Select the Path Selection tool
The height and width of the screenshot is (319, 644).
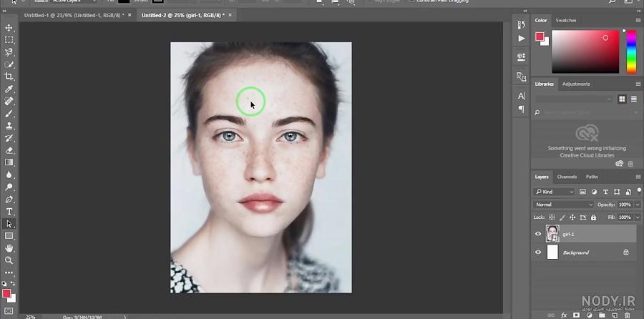coord(9,224)
